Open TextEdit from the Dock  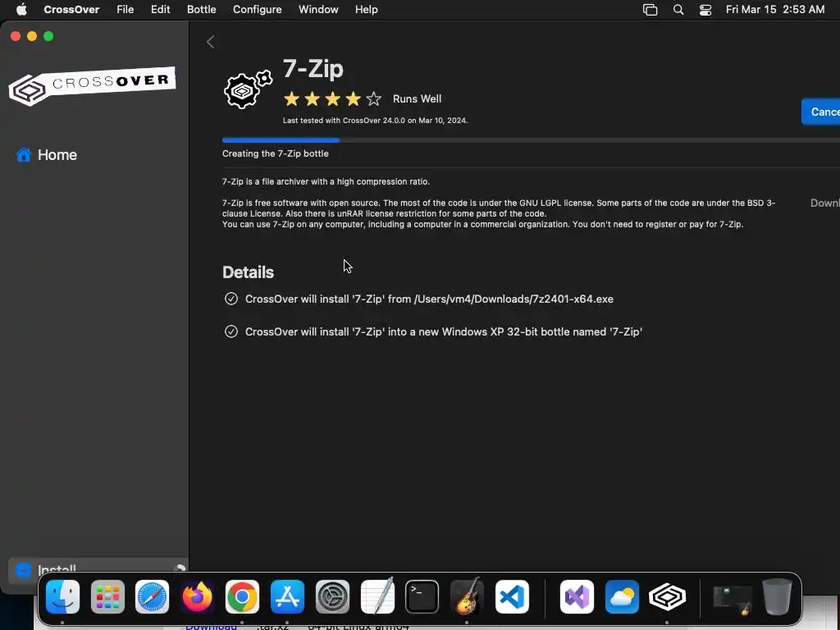point(377,596)
